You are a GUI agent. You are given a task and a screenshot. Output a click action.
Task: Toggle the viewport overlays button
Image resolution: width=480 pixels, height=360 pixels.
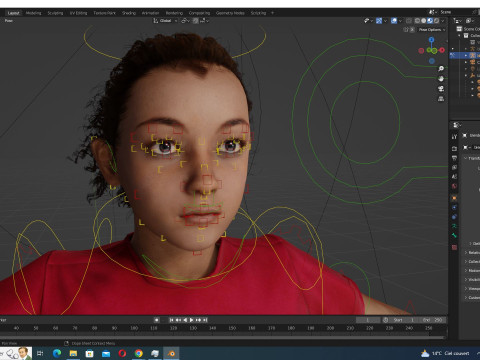pyautogui.click(x=394, y=21)
